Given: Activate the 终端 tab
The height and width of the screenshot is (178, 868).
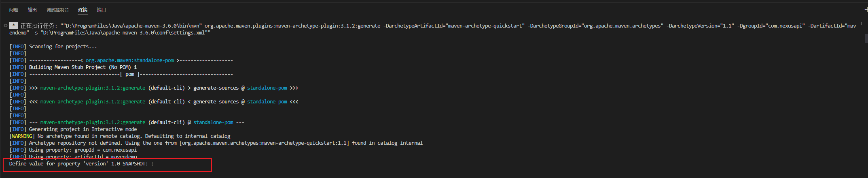Looking at the screenshot, I should pos(83,10).
